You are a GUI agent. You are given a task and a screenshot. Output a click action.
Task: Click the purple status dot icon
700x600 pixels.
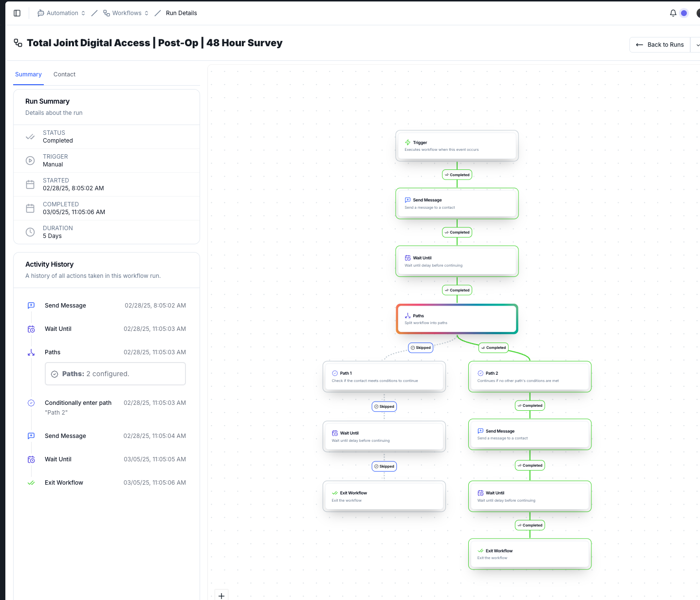[684, 13]
